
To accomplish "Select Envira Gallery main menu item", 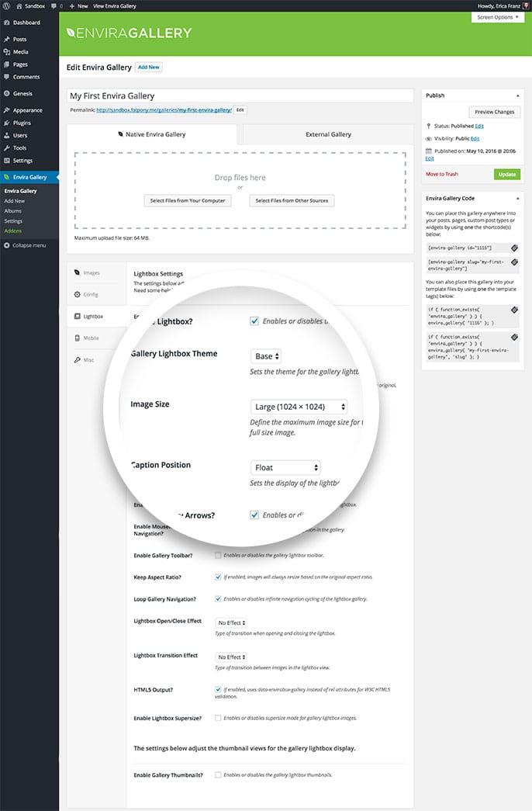I will coord(29,177).
